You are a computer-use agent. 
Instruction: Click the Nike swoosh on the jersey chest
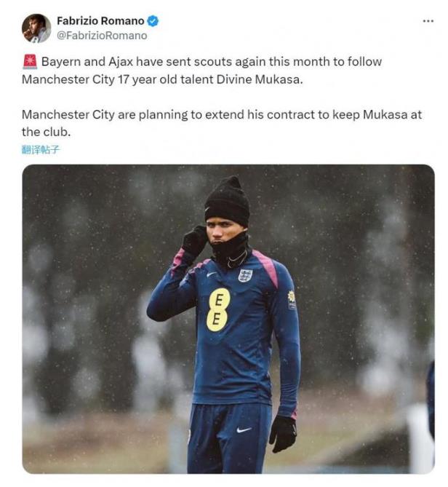[211, 274]
